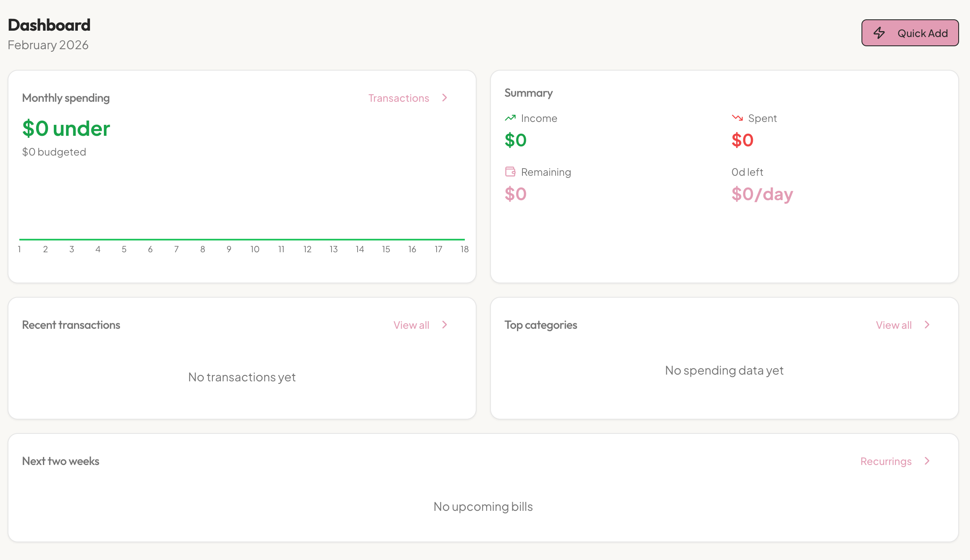This screenshot has height=560, width=970.
Task: Click the red Spent trending-down icon
Action: click(x=737, y=118)
